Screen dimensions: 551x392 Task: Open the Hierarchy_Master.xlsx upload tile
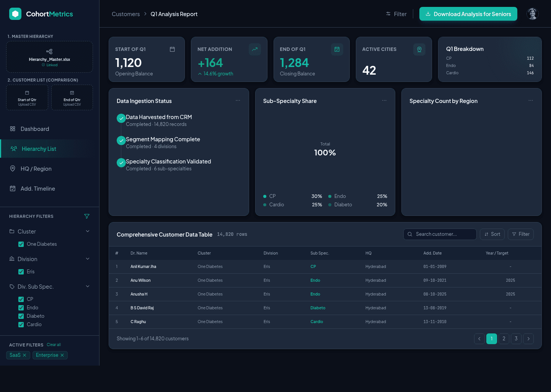[x=49, y=57]
